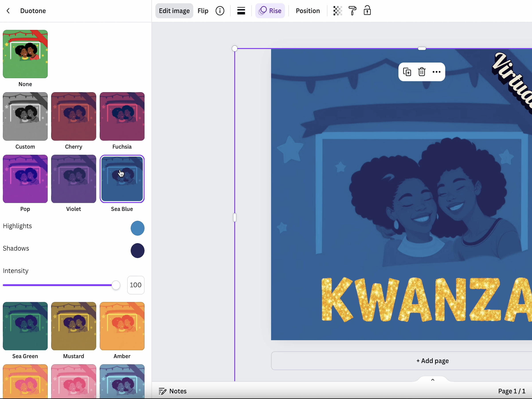Viewport: 532px width, 399px height.
Task: Open the line weight options icon
Action: pos(241,11)
